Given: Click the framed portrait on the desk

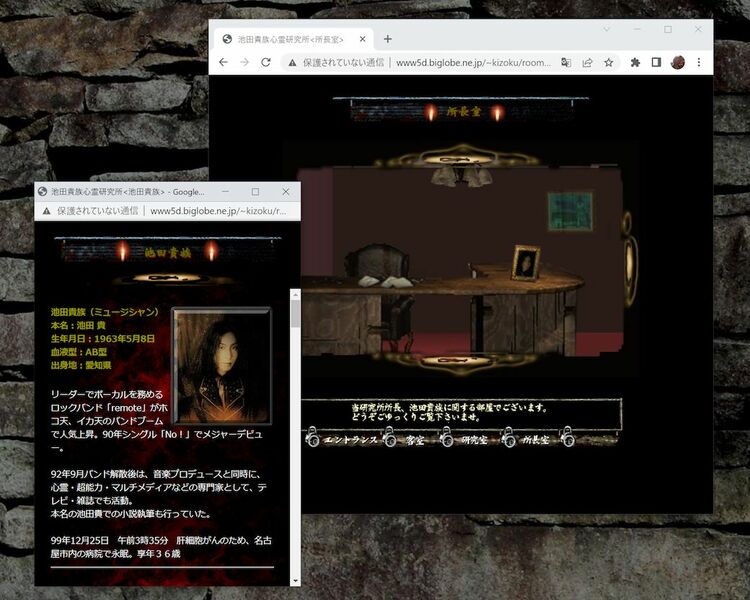Looking at the screenshot, I should coord(526,262).
